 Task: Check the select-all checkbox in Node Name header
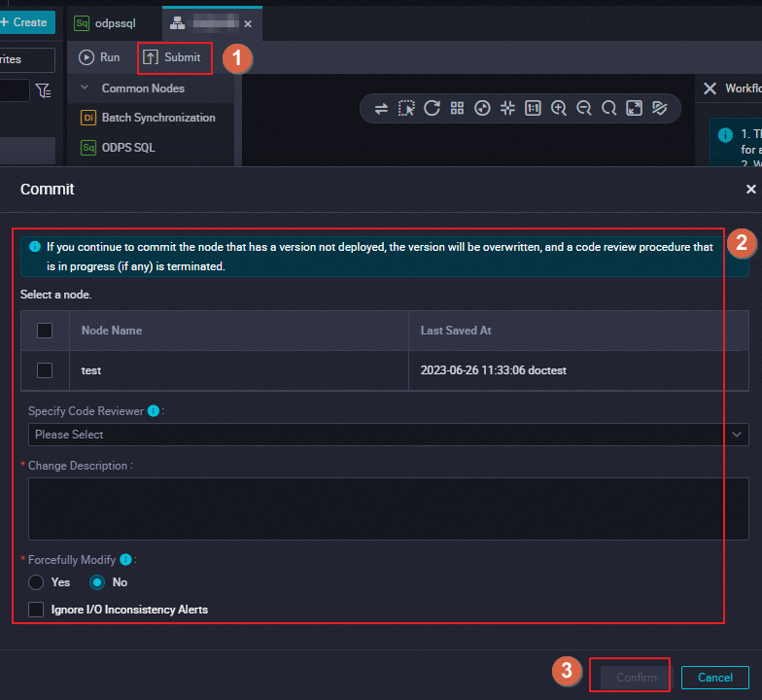click(45, 331)
